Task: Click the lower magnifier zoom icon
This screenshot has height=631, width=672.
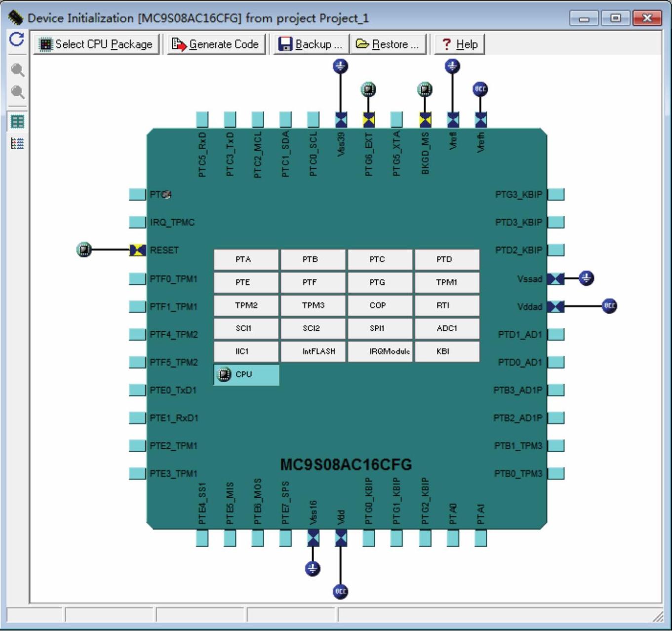Action: coord(18,92)
